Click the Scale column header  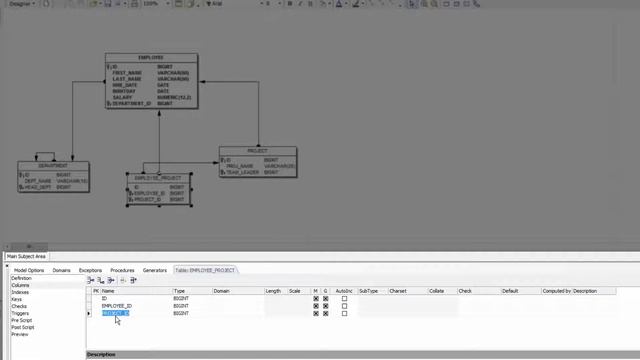[x=299, y=291]
